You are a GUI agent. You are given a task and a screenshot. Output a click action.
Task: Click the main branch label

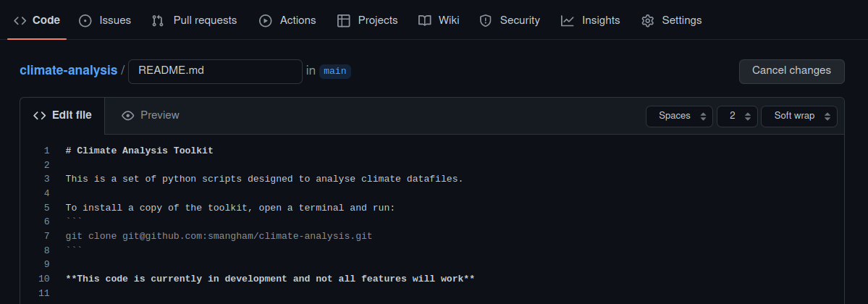335,72
